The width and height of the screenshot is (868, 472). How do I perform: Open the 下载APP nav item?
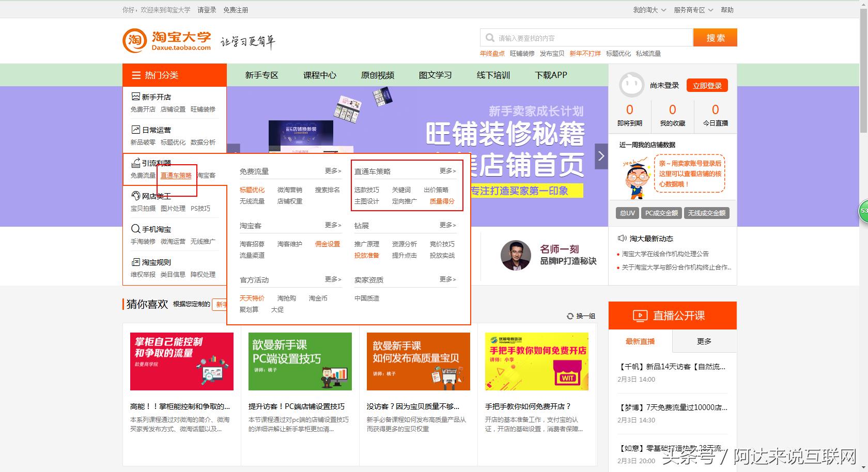click(x=551, y=75)
